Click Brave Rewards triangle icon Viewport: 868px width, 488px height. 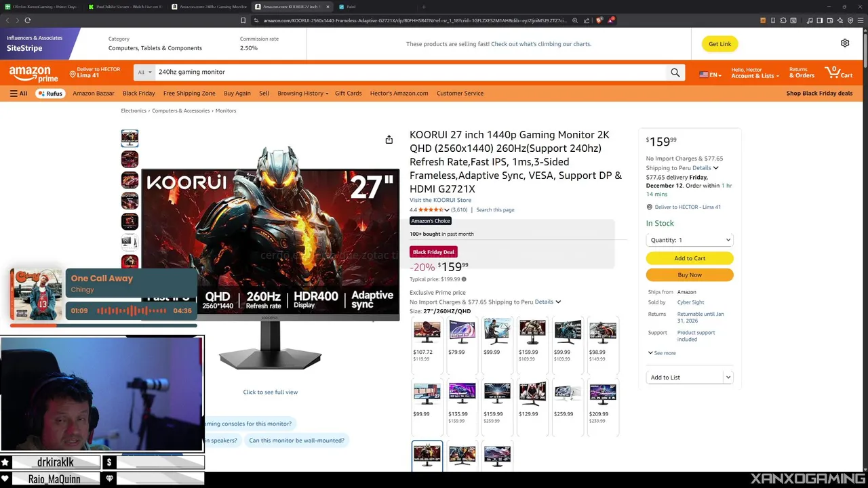coord(611,20)
